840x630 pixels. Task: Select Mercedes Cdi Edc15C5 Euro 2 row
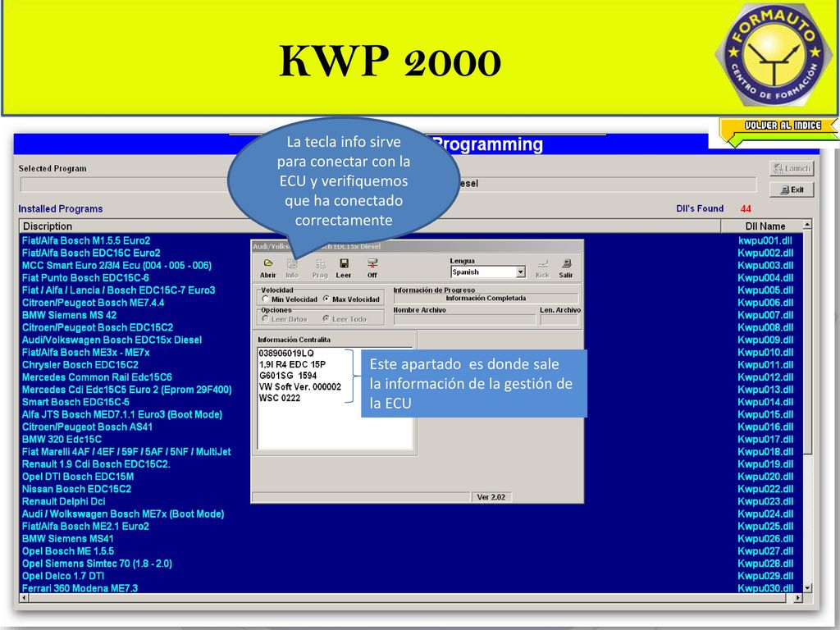[x=127, y=390]
